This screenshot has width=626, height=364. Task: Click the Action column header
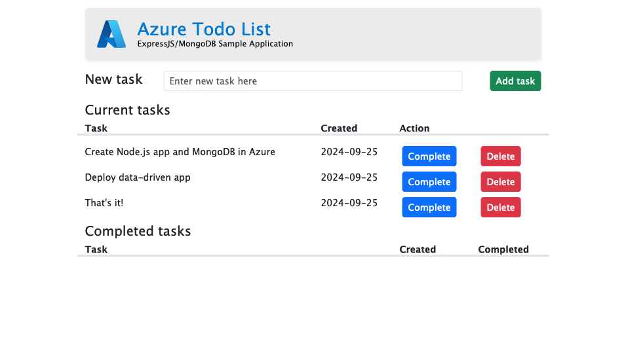tap(414, 128)
